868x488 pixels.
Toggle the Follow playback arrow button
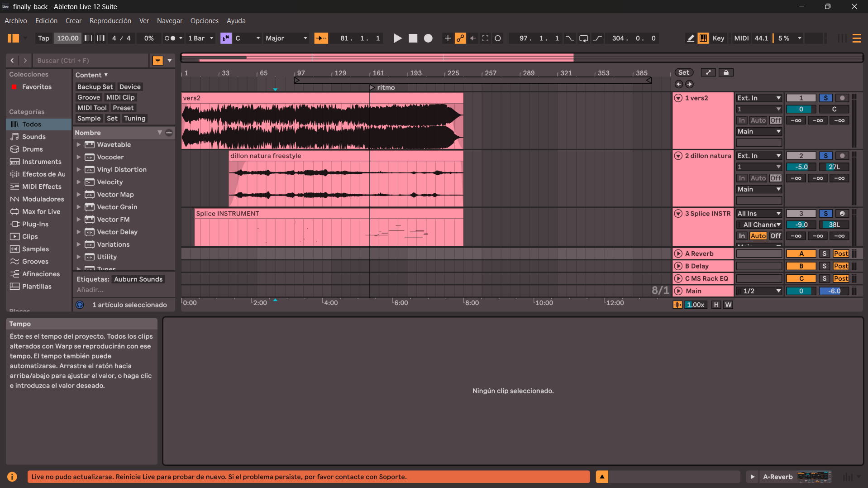pyautogui.click(x=321, y=38)
